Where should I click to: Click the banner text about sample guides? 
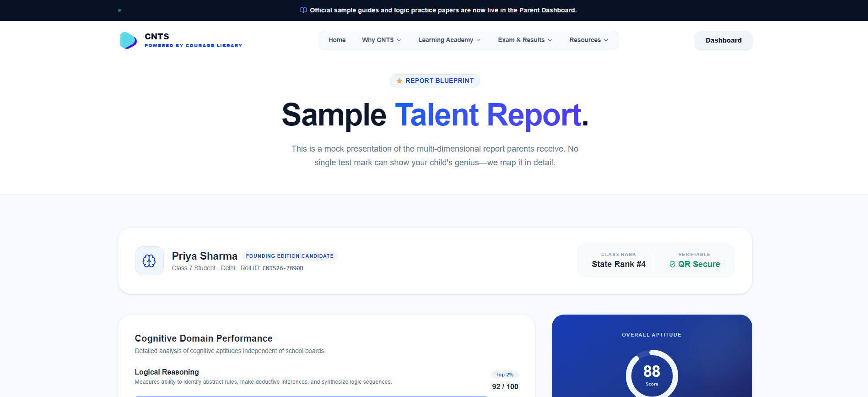(443, 10)
